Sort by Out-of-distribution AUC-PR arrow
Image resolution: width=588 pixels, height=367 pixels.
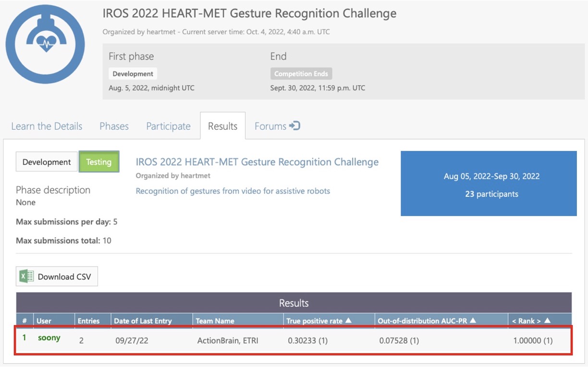(473, 320)
